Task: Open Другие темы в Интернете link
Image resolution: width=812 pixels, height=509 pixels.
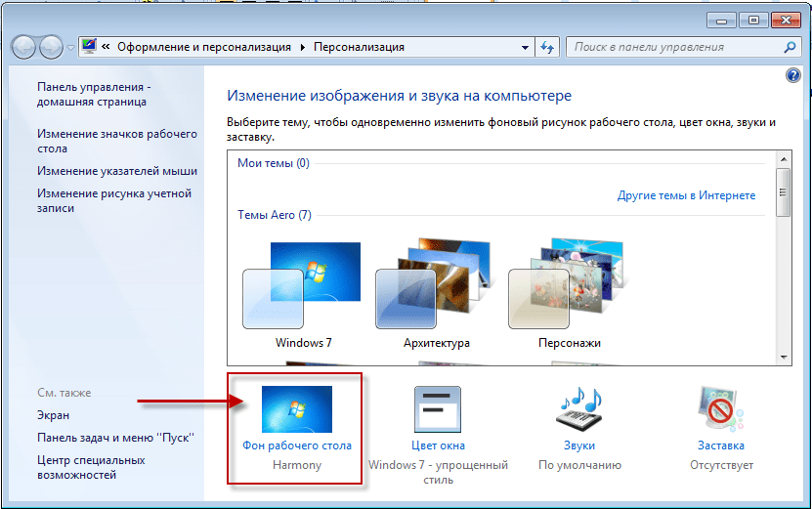Action: (x=686, y=195)
